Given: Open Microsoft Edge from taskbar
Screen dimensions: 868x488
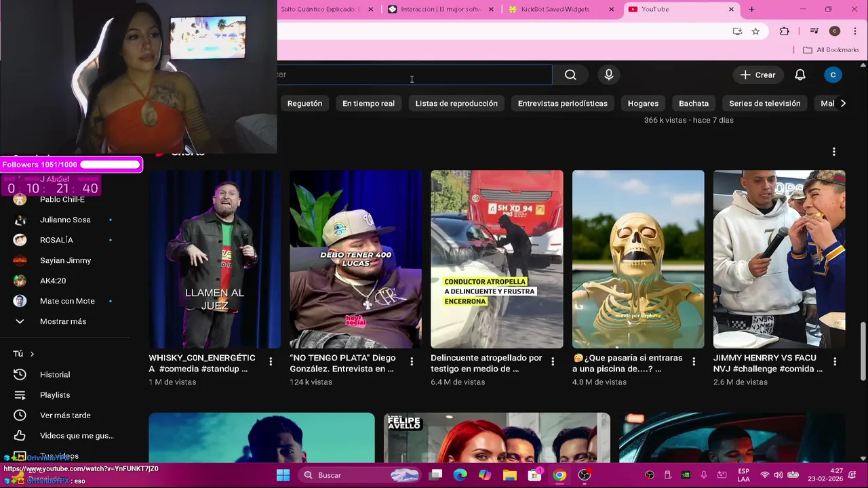Looking at the screenshot, I should click(460, 475).
